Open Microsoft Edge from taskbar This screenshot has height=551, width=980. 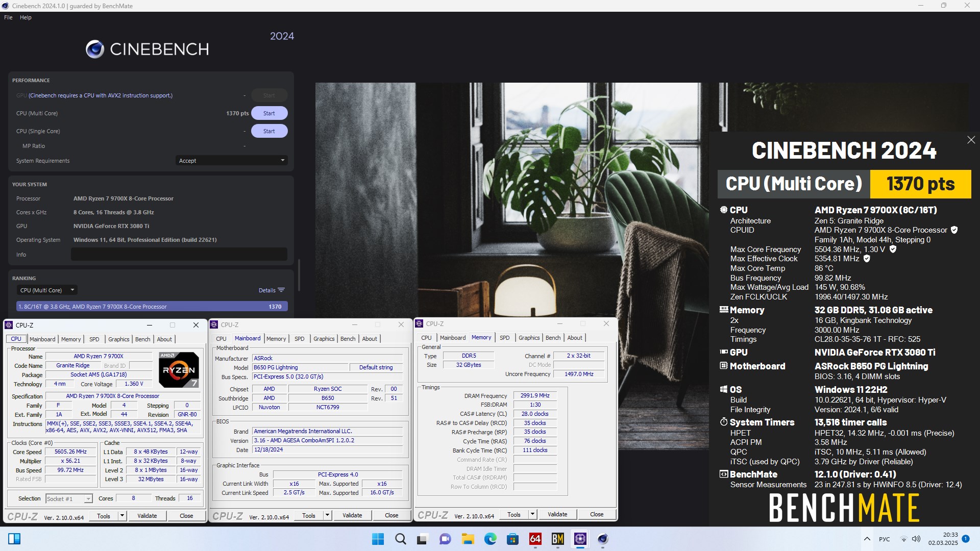pos(490,539)
